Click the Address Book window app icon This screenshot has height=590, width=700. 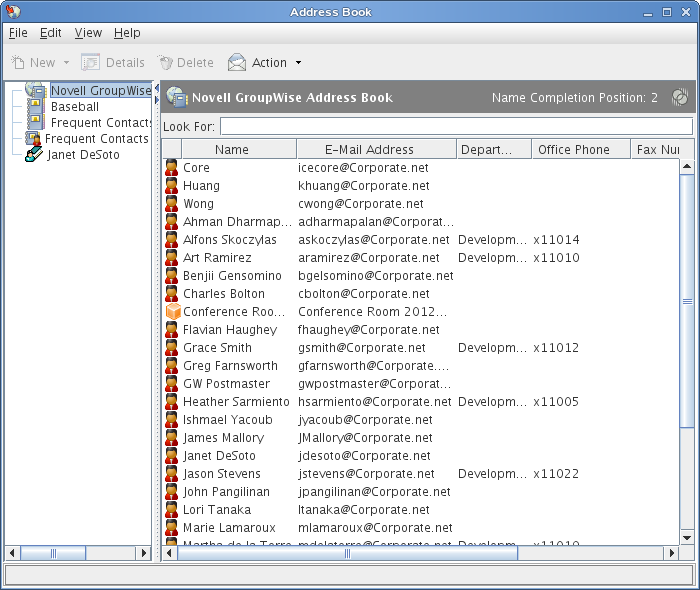(x=13, y=12)
